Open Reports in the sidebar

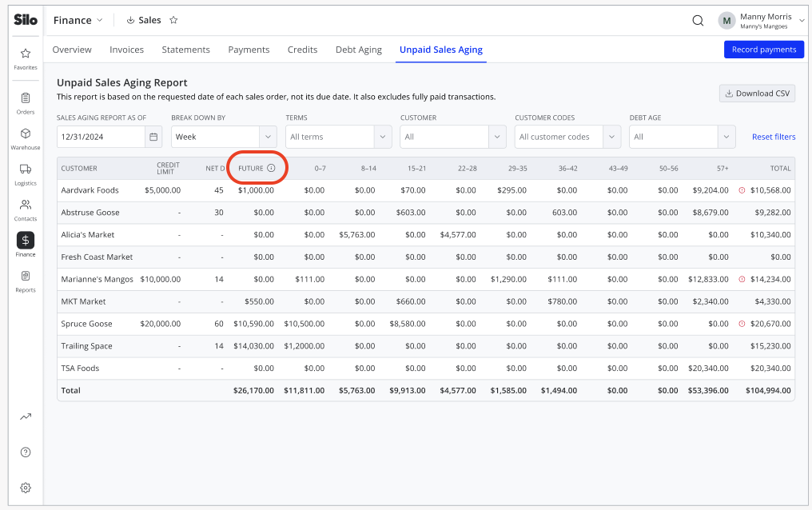(x=26, y=281)
